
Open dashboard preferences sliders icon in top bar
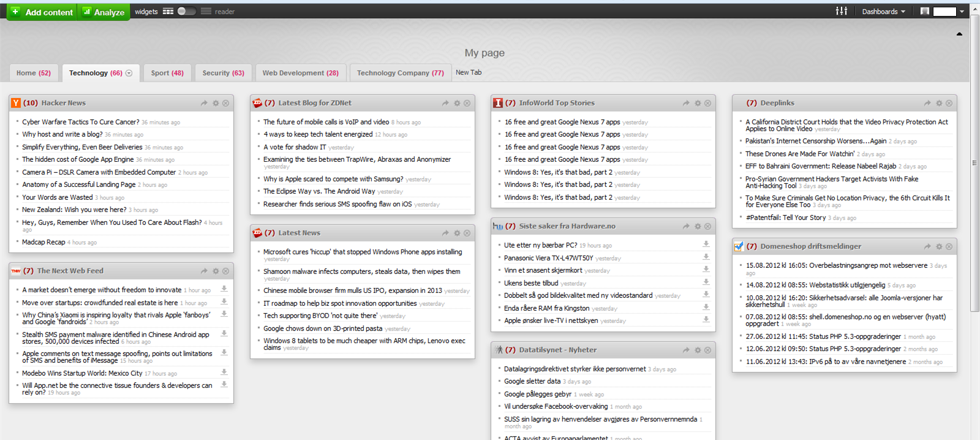point(842,11)
